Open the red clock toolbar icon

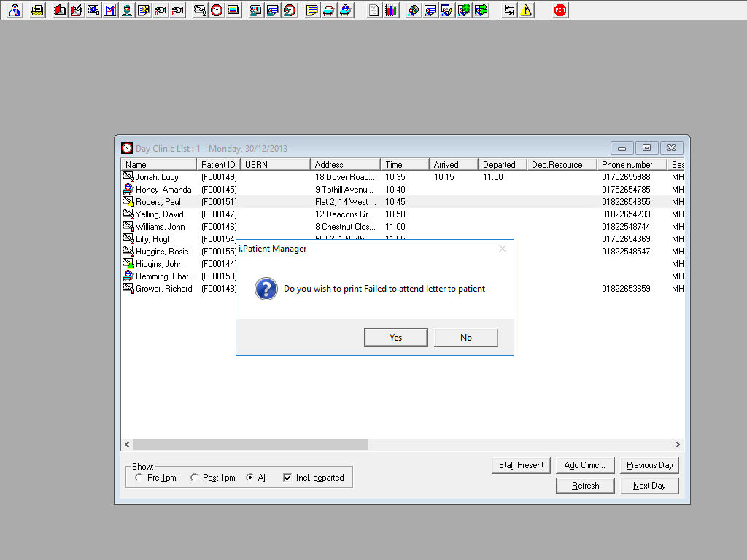click(x=216, y=10)
